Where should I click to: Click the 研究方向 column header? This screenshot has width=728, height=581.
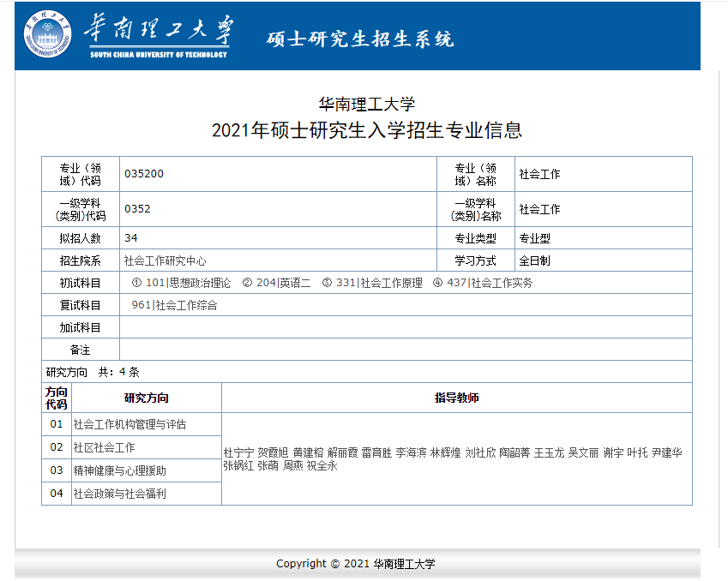point(147,398)
